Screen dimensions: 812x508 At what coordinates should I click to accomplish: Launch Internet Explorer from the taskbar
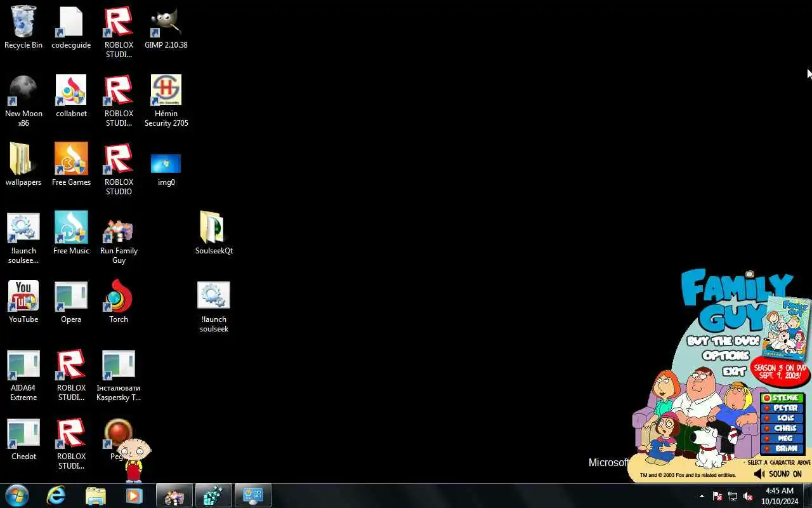56,495
